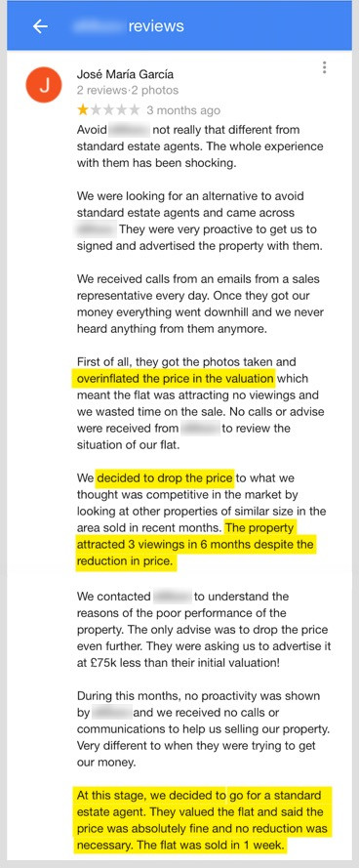Click highlighted 'overinflated the price in the valuation'

click(173, 379)
